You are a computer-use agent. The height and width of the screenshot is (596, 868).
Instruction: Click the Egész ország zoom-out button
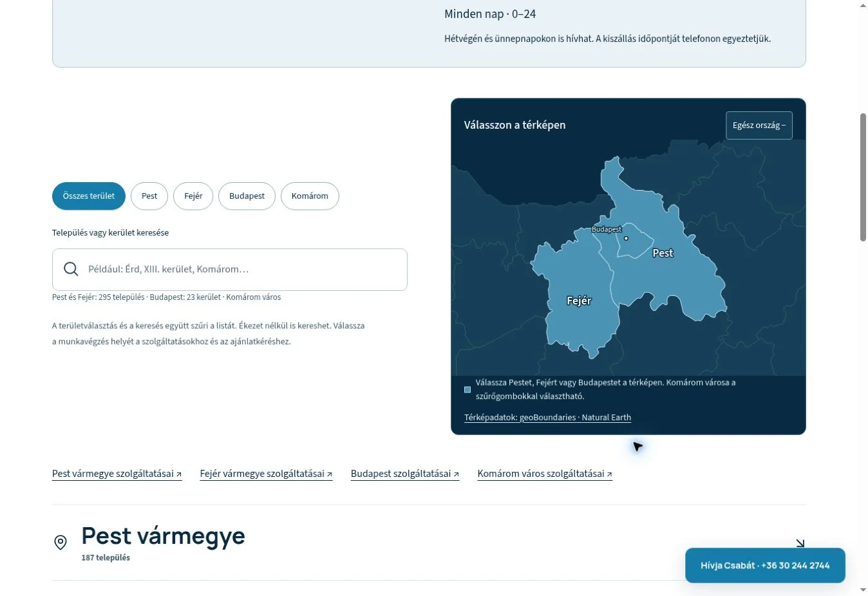[x=759, y=126]
